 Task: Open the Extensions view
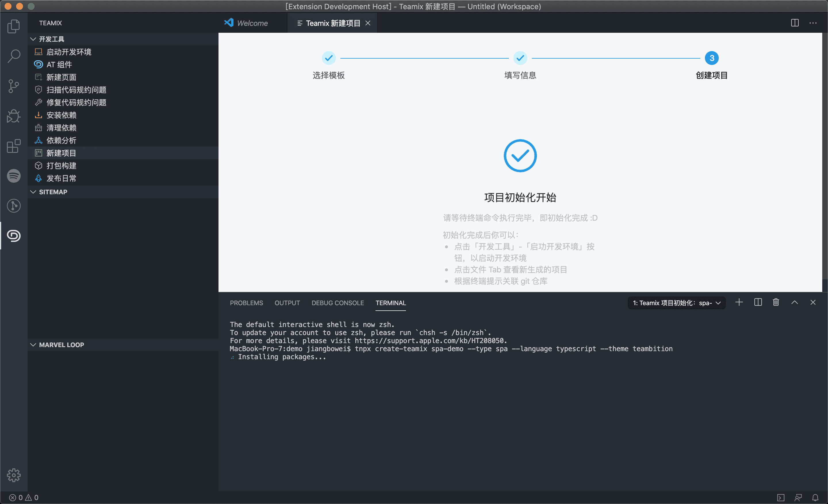pyautogui.click(x=14, y=146)
